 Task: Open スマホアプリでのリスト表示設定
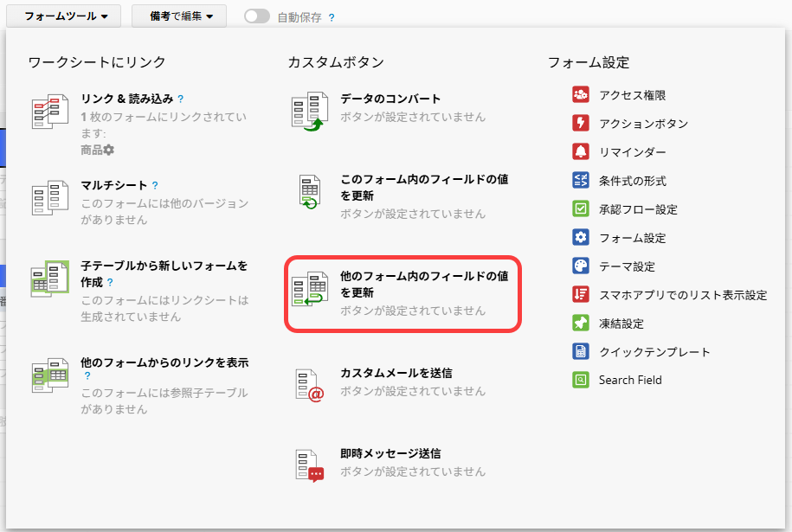[683, 295]
